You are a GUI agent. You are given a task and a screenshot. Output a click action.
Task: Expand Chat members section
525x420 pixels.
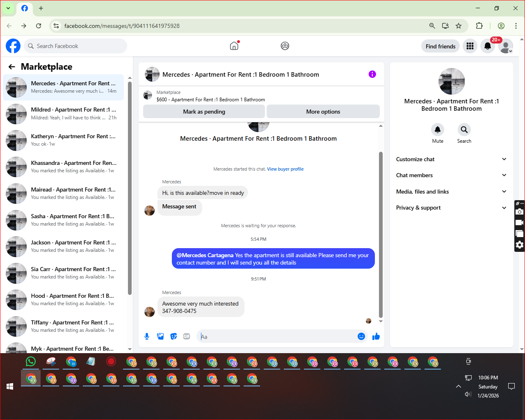click(x=452, y=175)
